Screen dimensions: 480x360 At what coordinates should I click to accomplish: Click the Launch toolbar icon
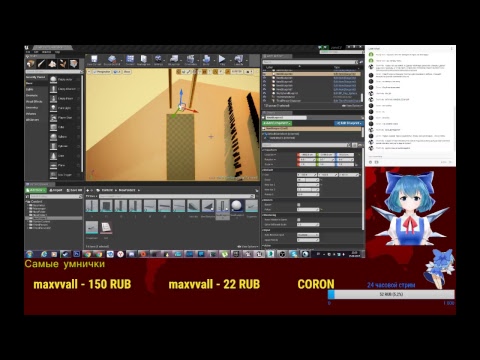coord(239,60)
